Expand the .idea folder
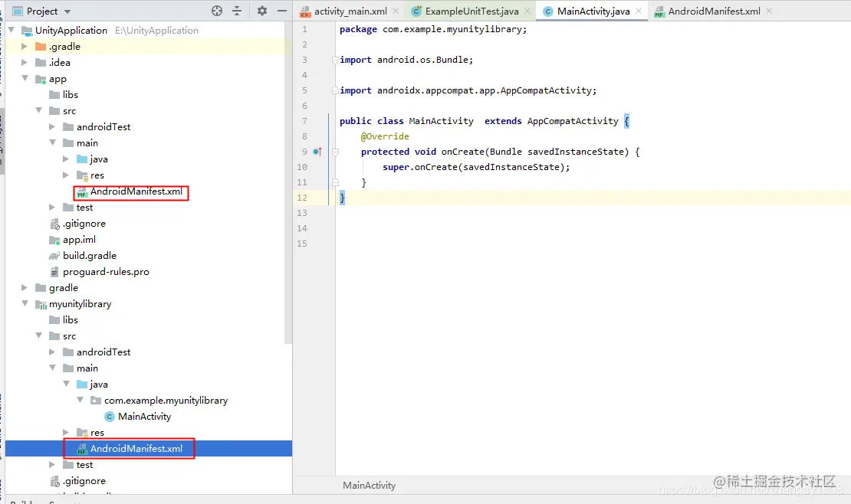This screenshot has height=504, width=851. tap(25, 62)
